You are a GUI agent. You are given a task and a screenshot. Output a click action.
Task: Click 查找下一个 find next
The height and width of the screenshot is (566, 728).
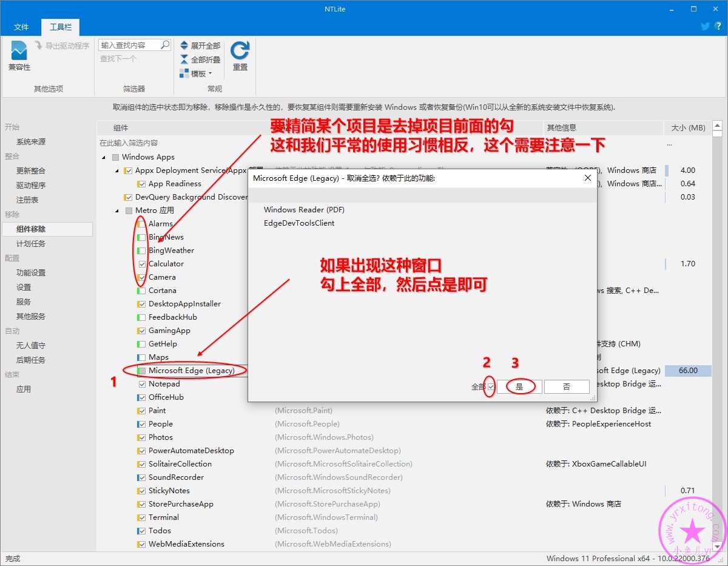pyautogui.click(x=118, y=59)
